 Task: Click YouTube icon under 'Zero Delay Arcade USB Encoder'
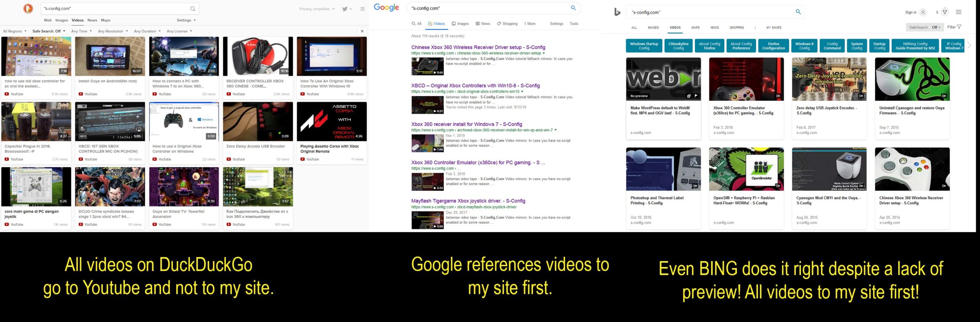(x=229, y=159)
